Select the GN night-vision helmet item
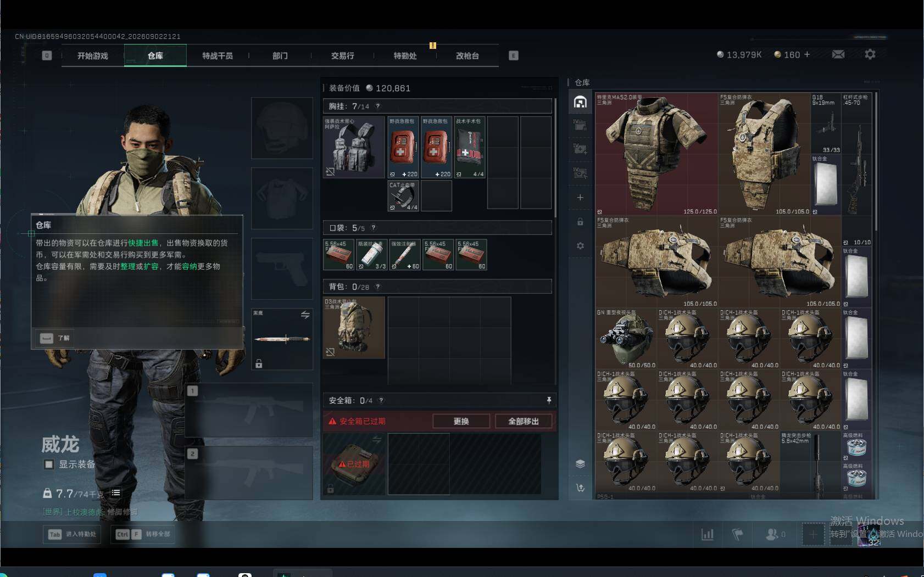The width and height of the screenshot is (924, 577). 626,339
